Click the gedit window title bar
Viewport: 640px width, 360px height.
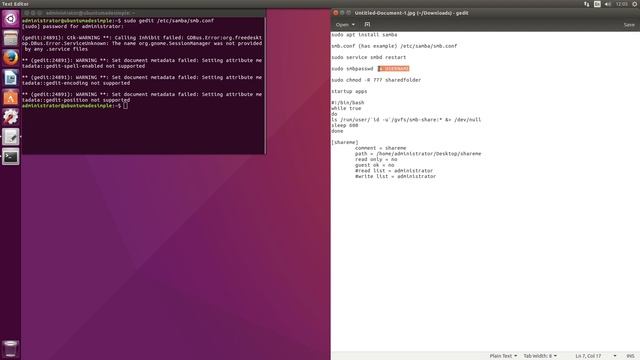[485, 13]
